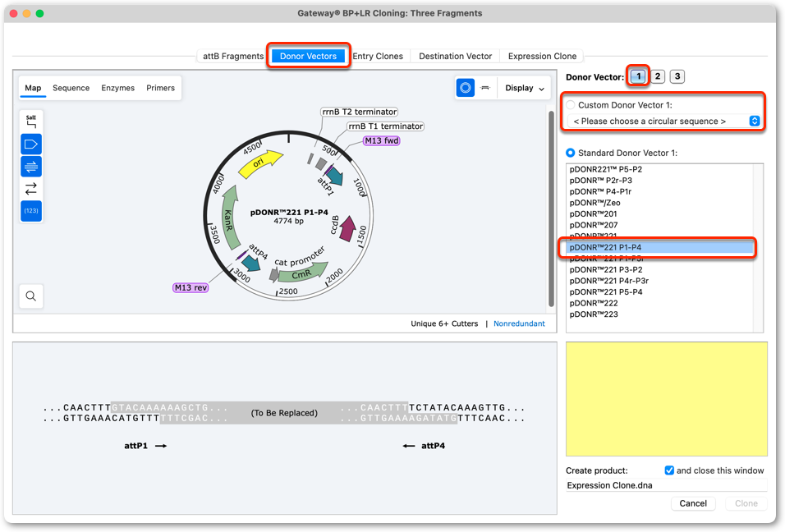Select pDONR221 P3-P2 in the list
The height and width of the screenshot is (532, 785).
coord(660,270)
